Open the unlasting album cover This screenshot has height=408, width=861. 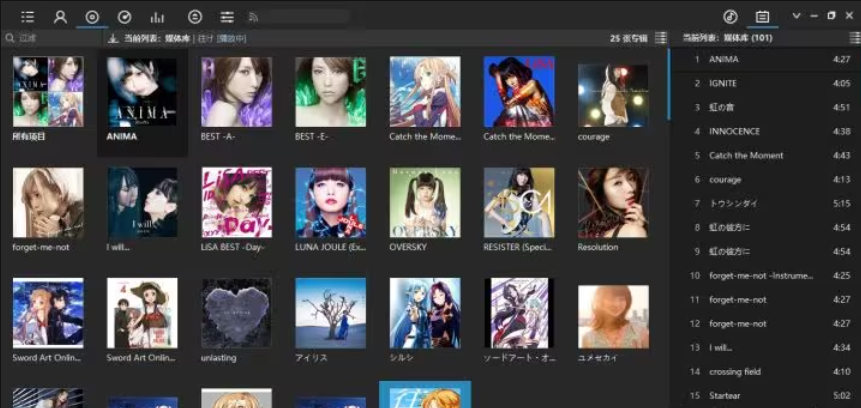point(237,313)
